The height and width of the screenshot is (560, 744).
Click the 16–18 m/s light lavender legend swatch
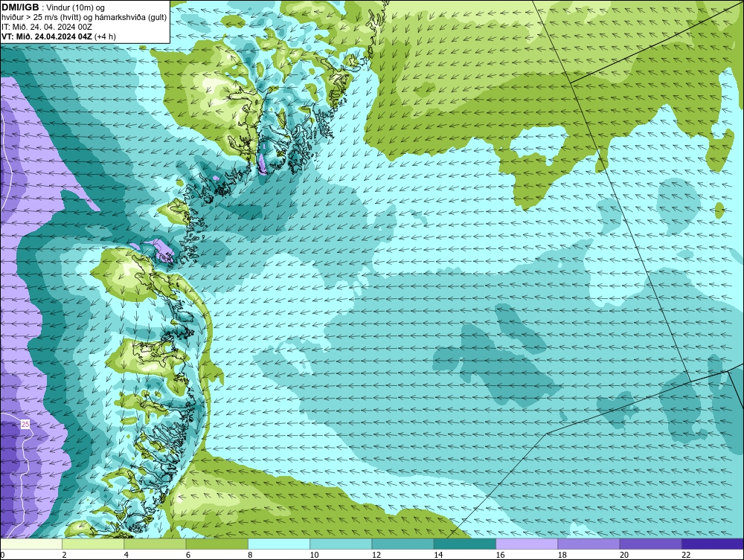pyautogui.click(x=527, y=544)
